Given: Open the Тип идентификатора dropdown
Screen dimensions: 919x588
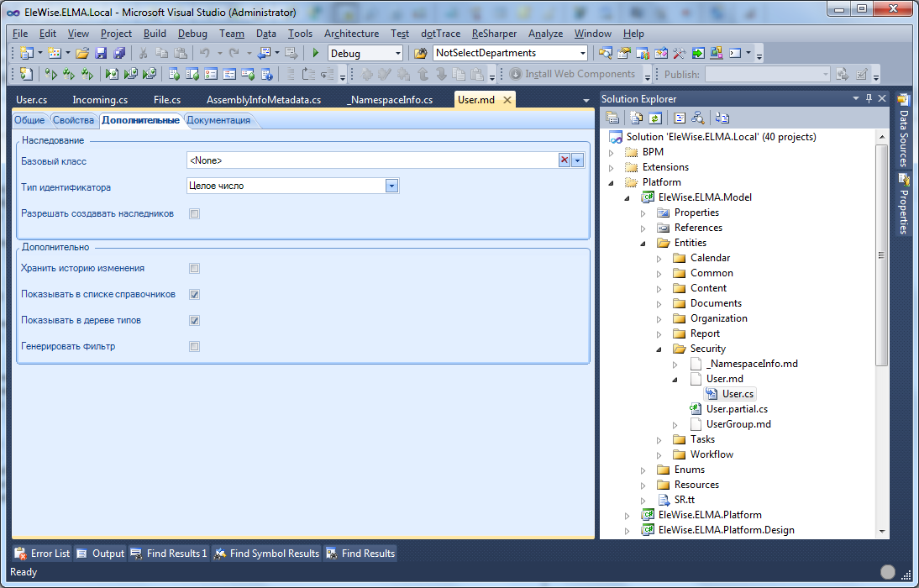Looking at the screenshot, I should [x=391, y=186].
